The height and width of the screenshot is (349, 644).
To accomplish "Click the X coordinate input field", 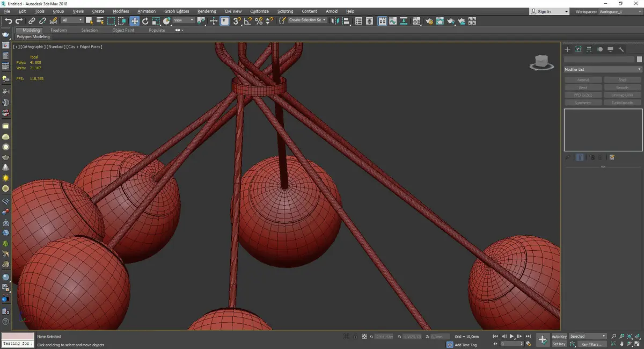I will tap(384, 337).
